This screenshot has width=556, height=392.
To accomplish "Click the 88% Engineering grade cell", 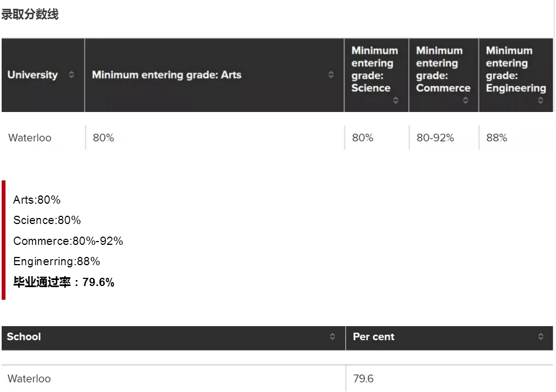I will click(x=497, y=138).
